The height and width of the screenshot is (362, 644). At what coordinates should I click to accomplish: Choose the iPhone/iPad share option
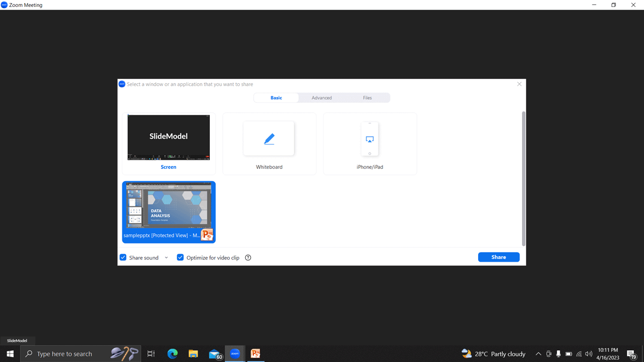tap(370, 143)
